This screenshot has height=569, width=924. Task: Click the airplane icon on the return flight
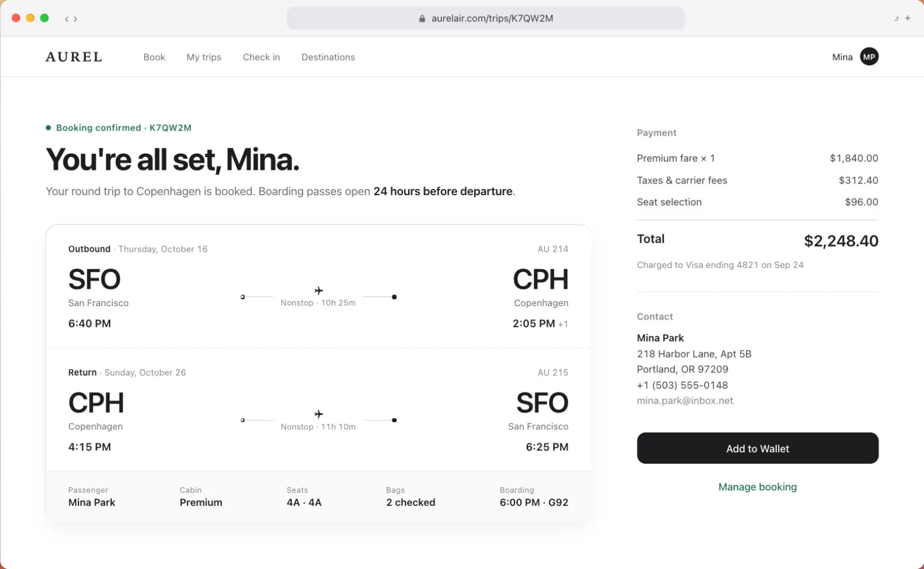319,414
